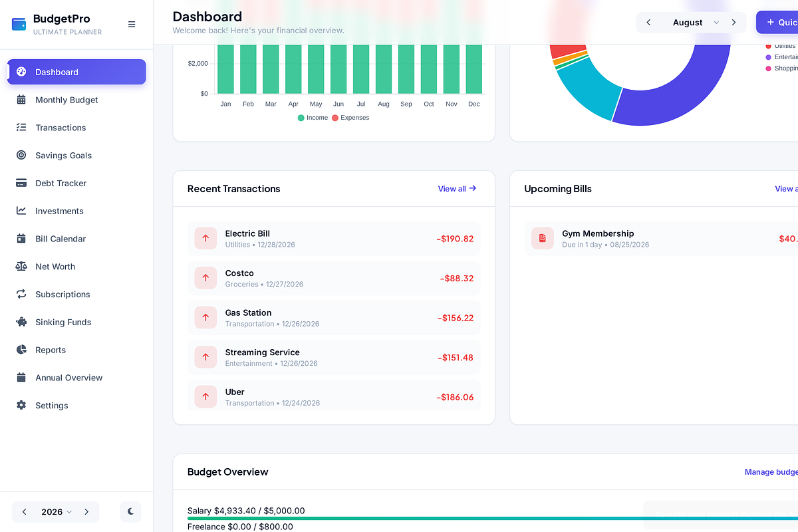Click the Net Worth scale icon
Image resolution: width=798 pixels, height=532 pixels.
pyautogui.click(x=21, y=267)
